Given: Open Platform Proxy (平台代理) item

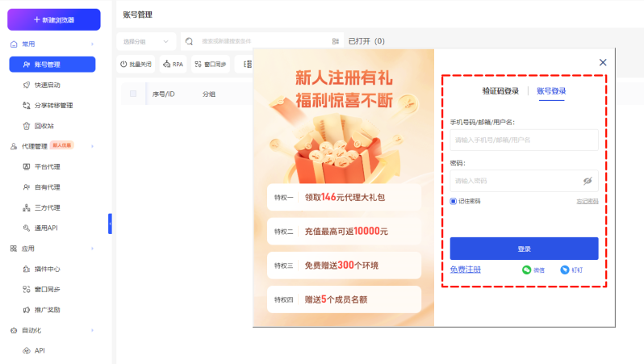Looking at the screenshot, I should pos(47,166).
